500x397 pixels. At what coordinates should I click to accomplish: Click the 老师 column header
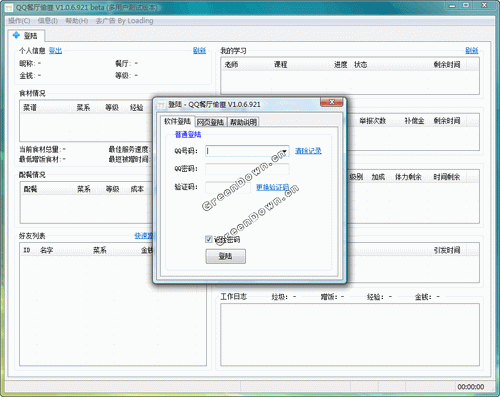point(231,65)
